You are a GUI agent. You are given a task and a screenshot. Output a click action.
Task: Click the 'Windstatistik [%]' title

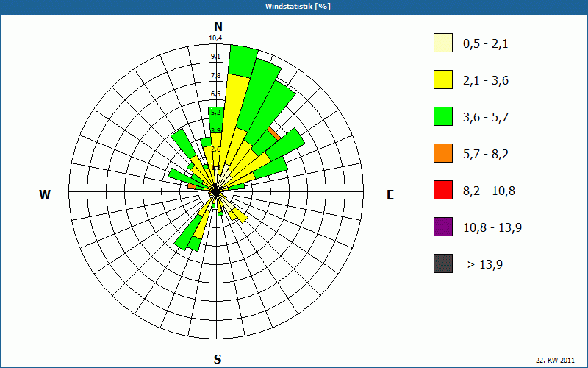[298, 7]
